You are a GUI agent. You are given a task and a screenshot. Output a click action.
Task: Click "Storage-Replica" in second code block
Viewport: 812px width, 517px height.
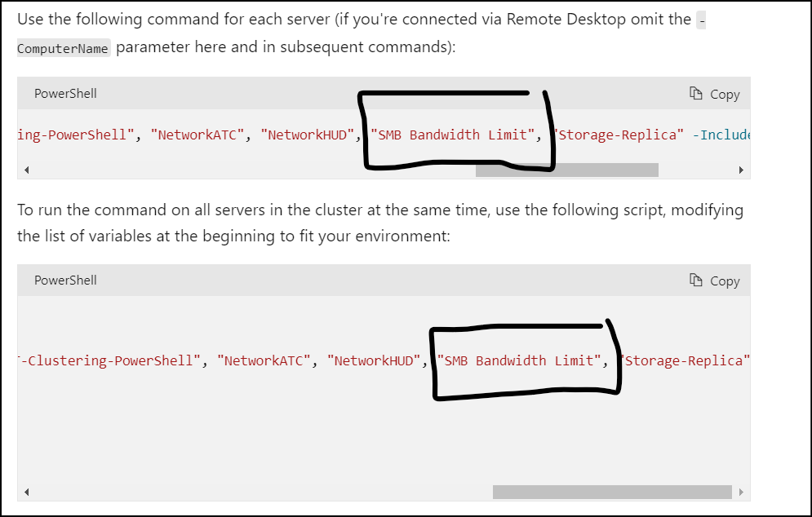(x=685, y=360)
